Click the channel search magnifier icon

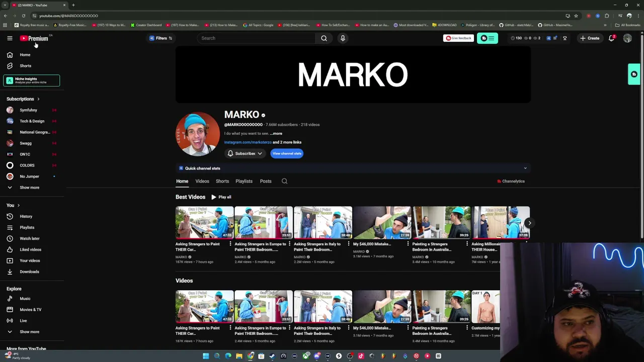284,181
